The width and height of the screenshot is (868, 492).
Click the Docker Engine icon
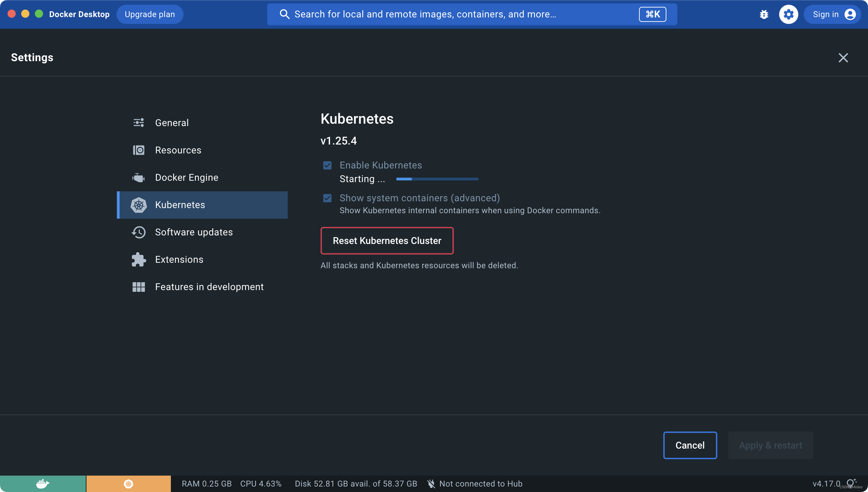click(x=139, y=177)
